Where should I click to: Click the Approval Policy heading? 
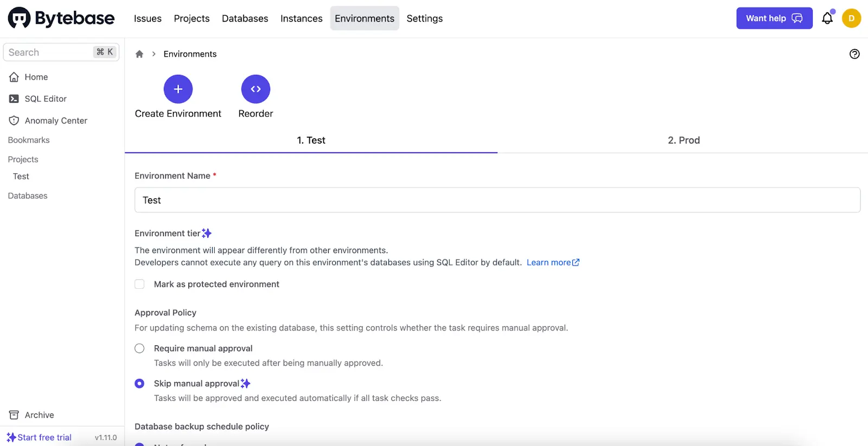(165, 313)
